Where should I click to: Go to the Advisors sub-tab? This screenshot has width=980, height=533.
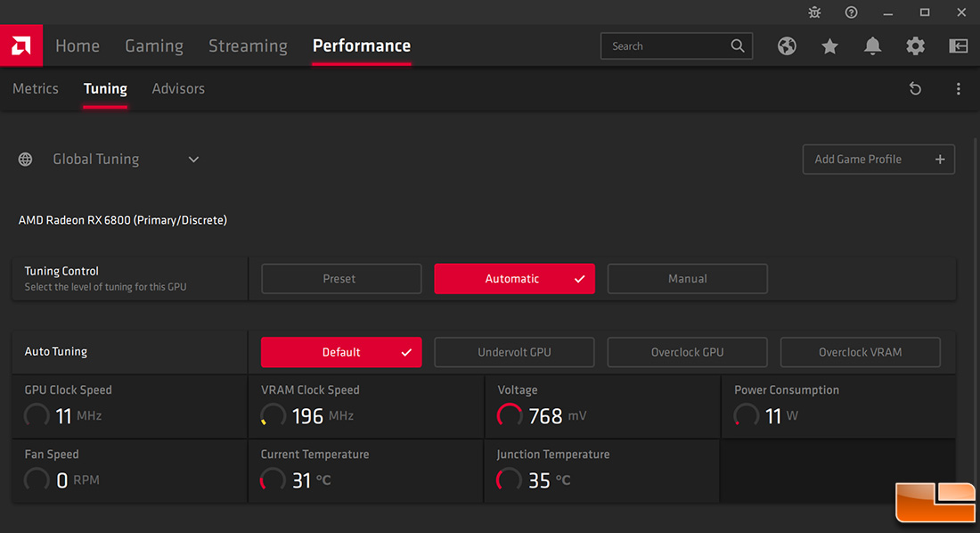[x=178, y=89]
